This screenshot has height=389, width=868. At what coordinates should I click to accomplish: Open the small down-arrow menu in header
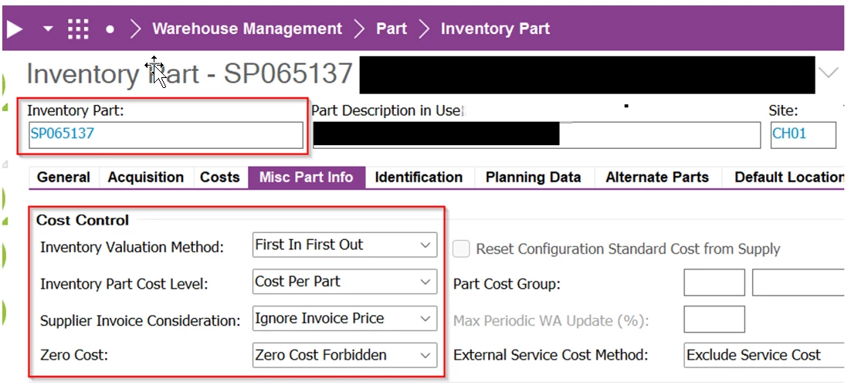(x=48, y=29)
